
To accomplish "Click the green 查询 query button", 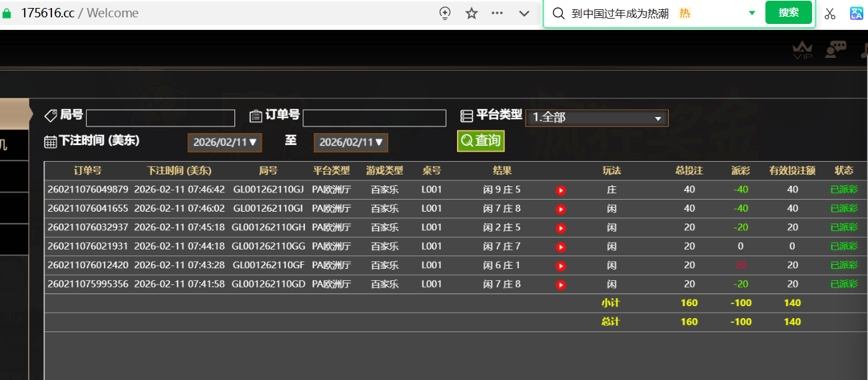I will [x=480, y=140].
